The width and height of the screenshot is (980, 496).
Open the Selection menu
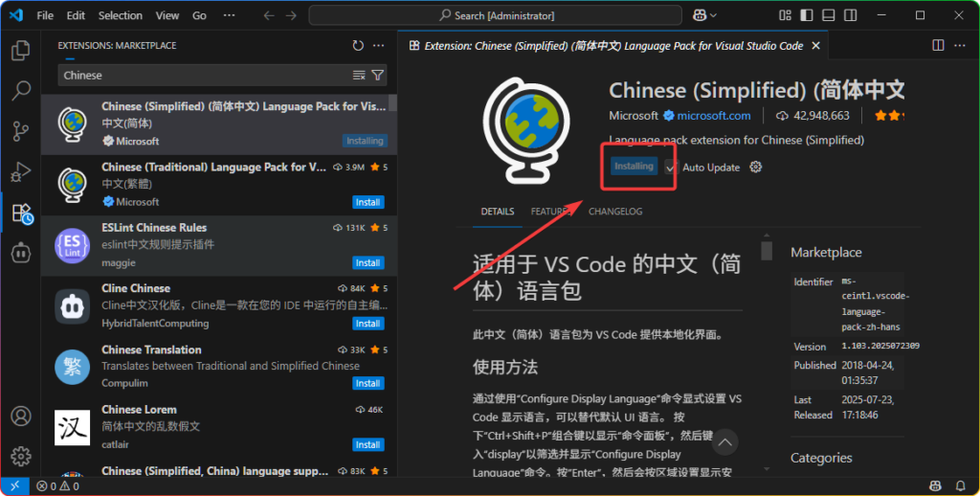point(120,15)
